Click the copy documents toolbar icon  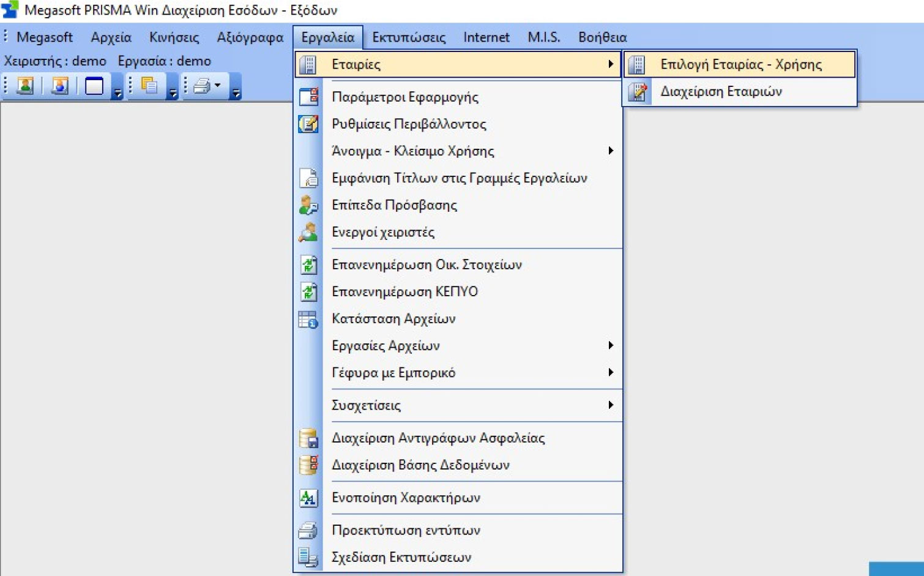(x=149, y=86)
